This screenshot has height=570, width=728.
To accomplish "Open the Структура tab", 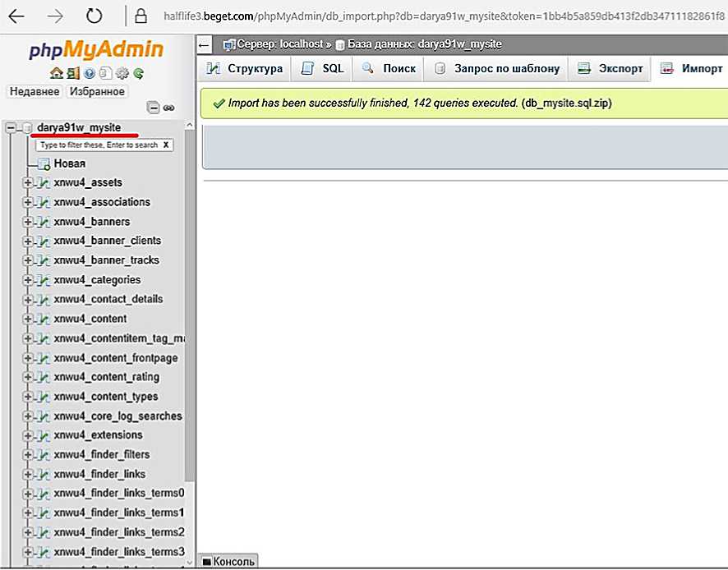I will pos(244,69).
